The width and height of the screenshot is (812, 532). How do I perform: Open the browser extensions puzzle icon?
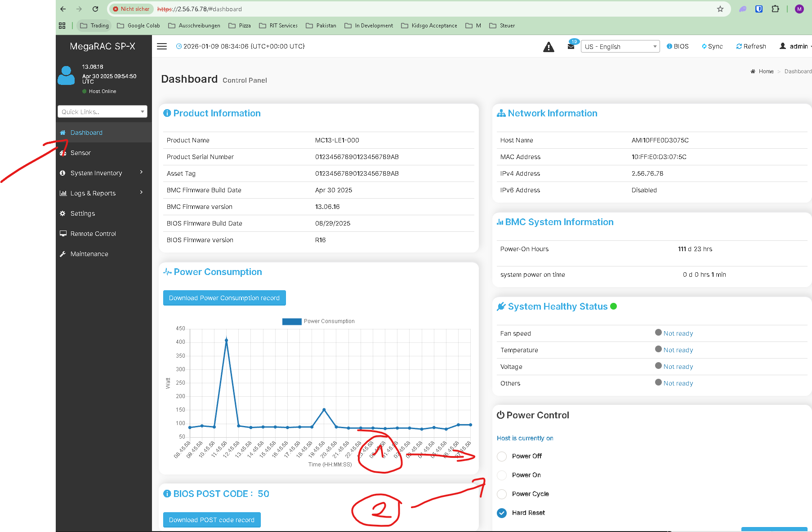[775, 9]
